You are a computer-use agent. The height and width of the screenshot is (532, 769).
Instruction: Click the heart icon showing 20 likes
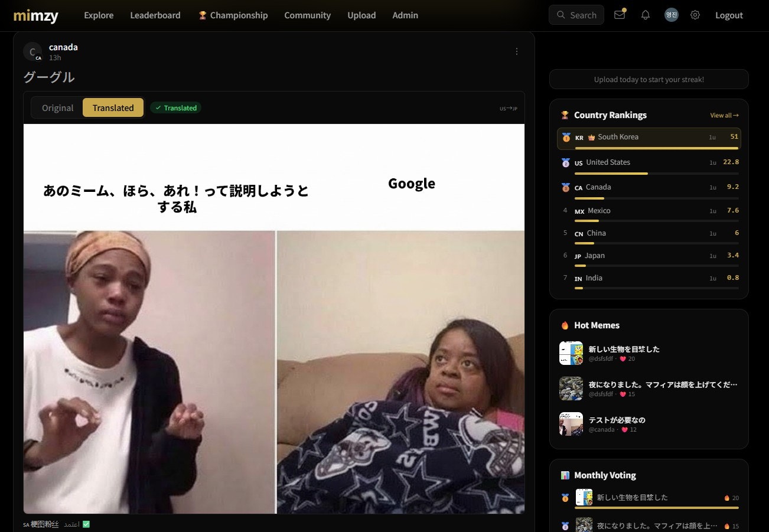(x=623, y=359)
